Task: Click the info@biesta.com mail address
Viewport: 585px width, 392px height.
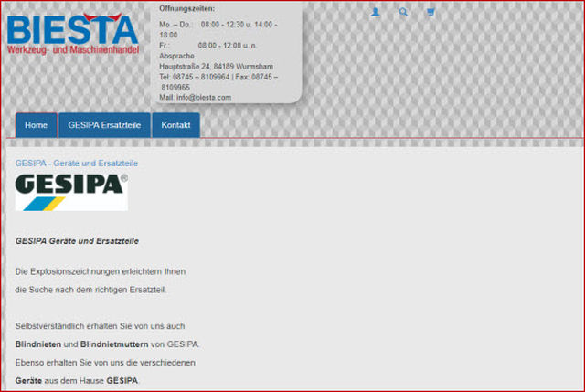Action: click(204, 98)
